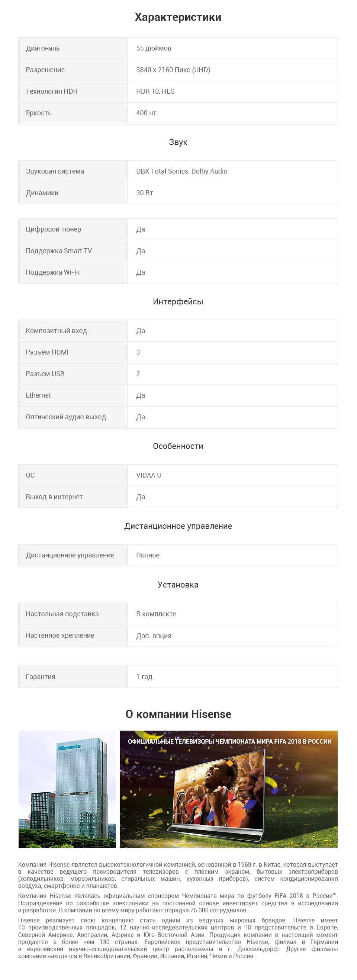This screenshot has height=980, width=357.
Task: Click the Особенности section heading
Action: [x=178, y=446]
